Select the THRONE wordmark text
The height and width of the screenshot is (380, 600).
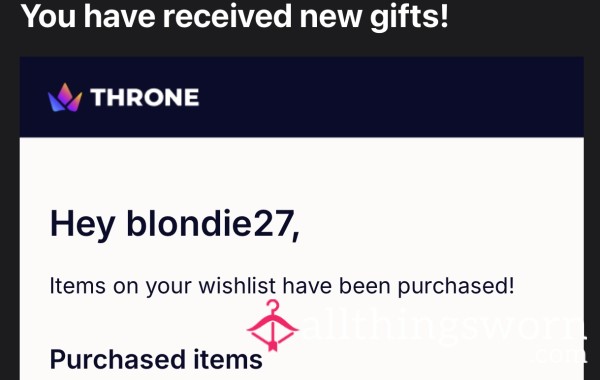(145, 98)
